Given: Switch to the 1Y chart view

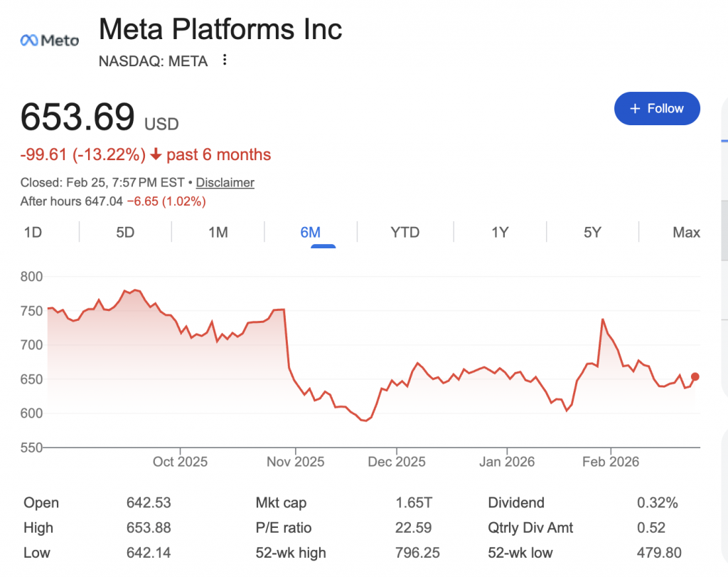Looking at the screenshot, I should [500, 232].
